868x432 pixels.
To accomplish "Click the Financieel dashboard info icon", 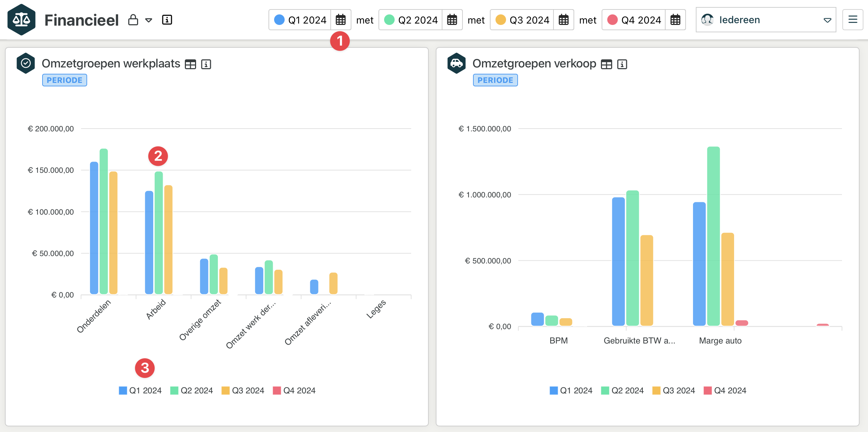I will click(x=167, y=20).
